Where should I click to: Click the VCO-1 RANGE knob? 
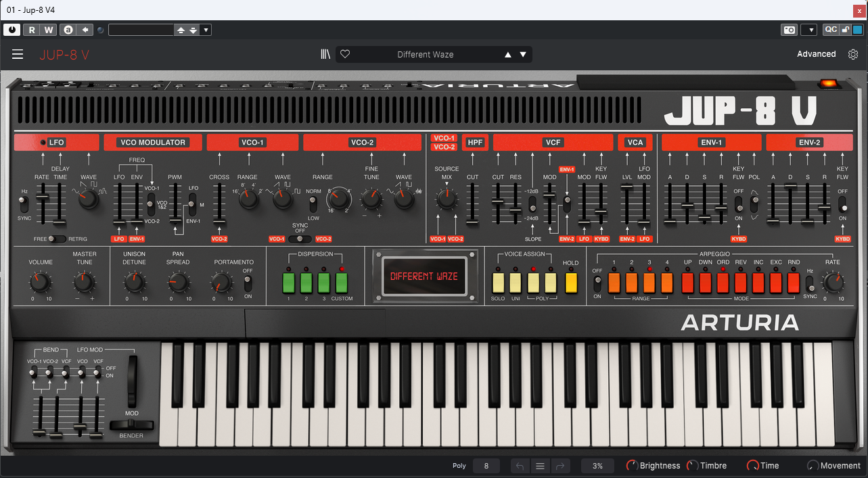click(x=248, y=199)
